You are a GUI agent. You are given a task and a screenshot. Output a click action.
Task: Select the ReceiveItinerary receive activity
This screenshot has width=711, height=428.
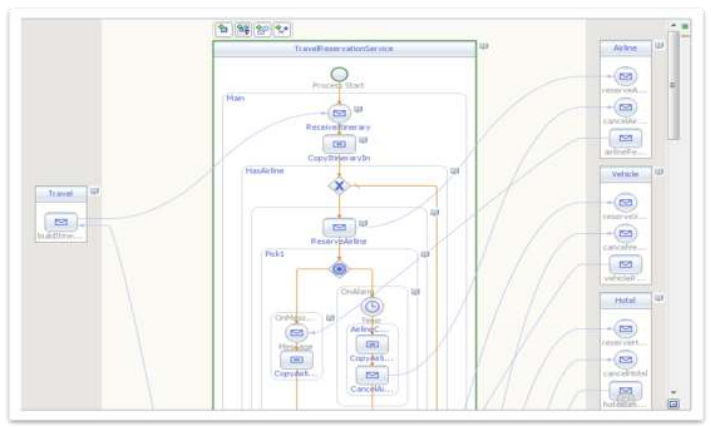click(339, 113)
